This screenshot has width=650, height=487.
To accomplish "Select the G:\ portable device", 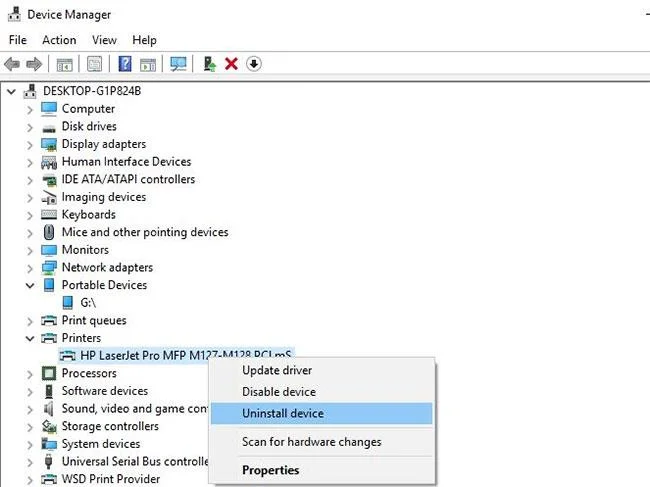I will [x=88, y=303].
